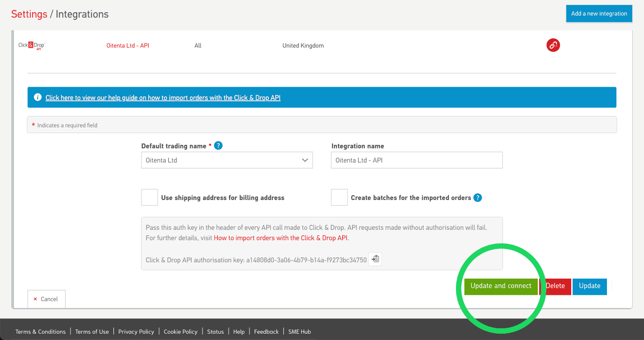Click Add a new integration button
The height and width of the screenshot is (340, 644).
tap(599, 14)
